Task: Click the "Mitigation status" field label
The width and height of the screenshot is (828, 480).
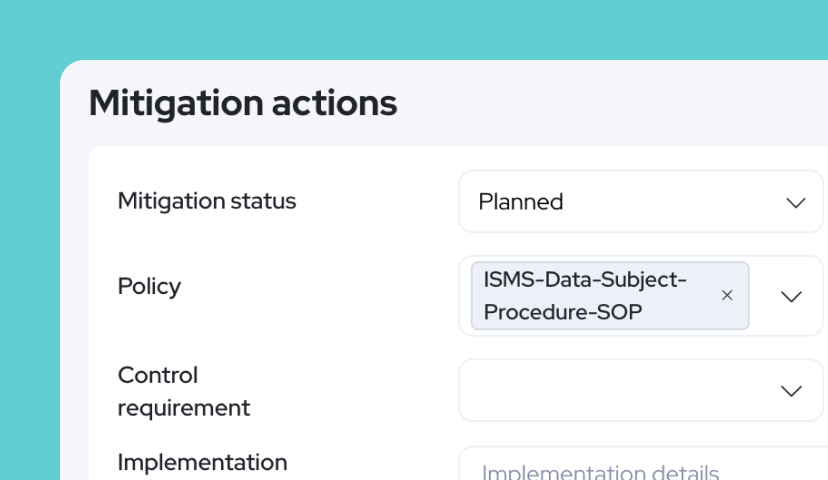Action: coord(207,201)
